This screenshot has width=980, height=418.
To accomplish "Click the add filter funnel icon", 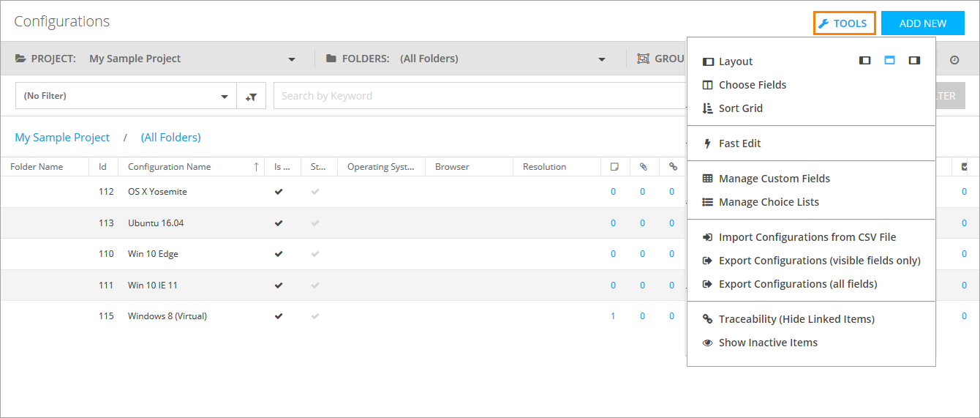I will pos(251,96).
